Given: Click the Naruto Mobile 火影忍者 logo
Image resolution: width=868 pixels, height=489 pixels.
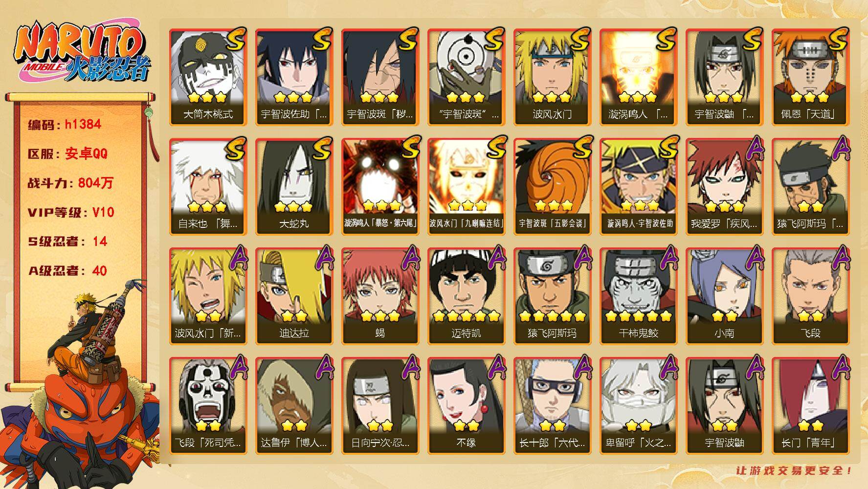Looking at the screenshot, I should [x=82, y=52].
